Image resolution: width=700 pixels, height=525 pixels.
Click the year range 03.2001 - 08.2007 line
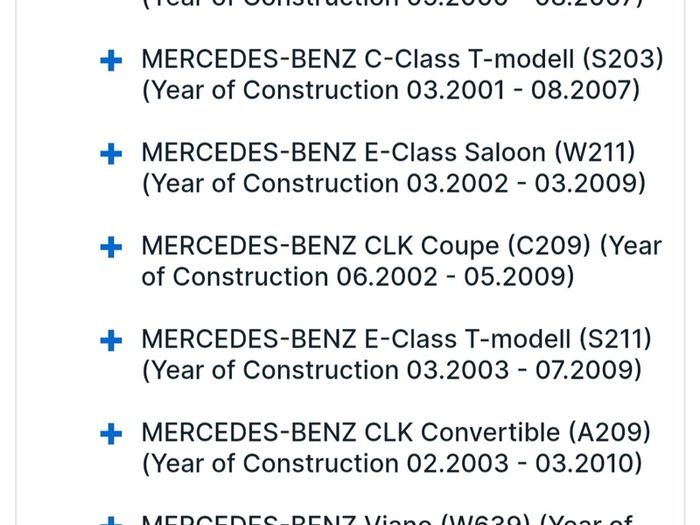[x=391, y=91]
